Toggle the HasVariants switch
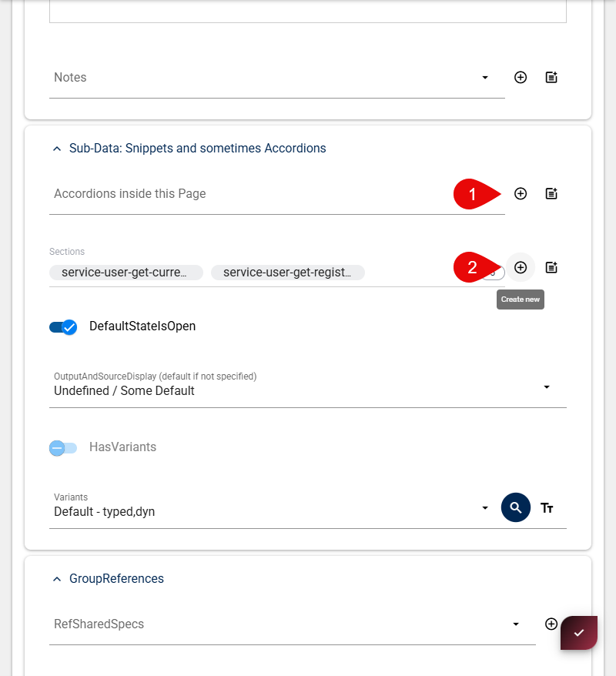The image size is (616, 676). [63, 447]
